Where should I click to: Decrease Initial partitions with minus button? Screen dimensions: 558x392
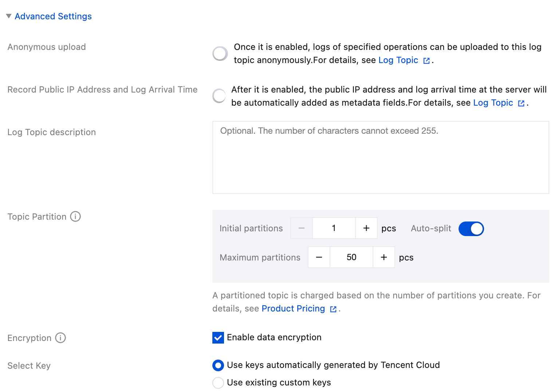point(301,228)
